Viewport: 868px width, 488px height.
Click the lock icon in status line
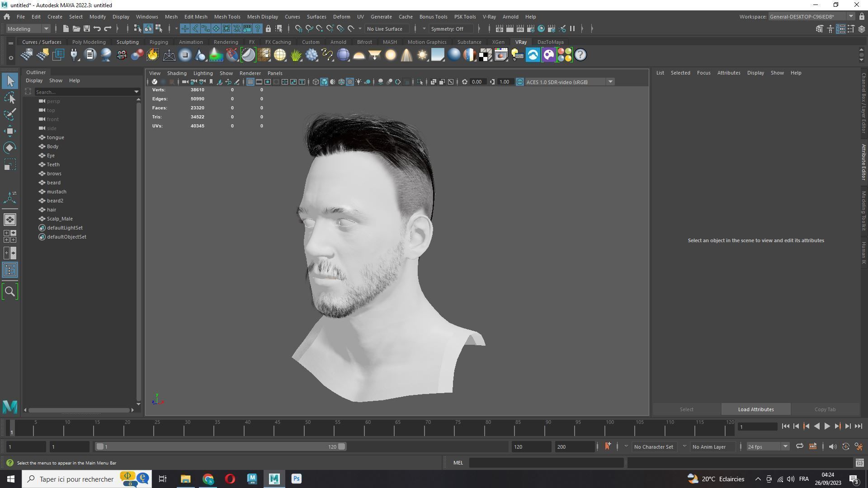[268, 29]
